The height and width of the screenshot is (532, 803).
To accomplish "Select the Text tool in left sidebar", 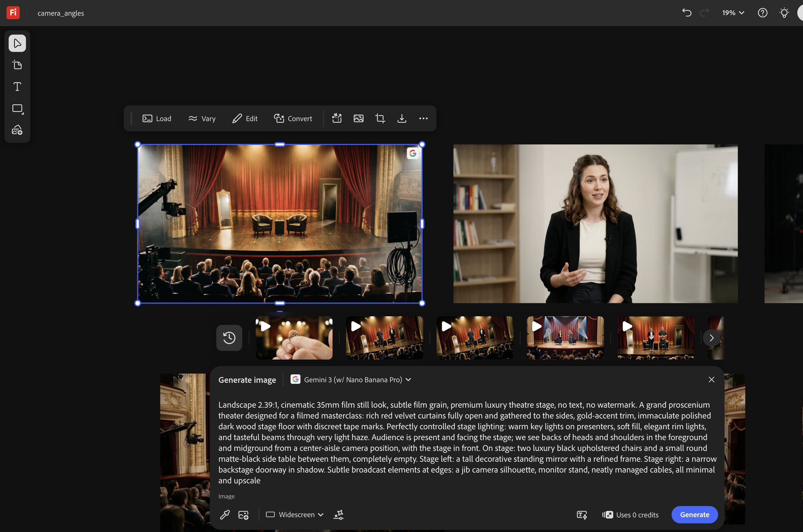I will 17,87.
